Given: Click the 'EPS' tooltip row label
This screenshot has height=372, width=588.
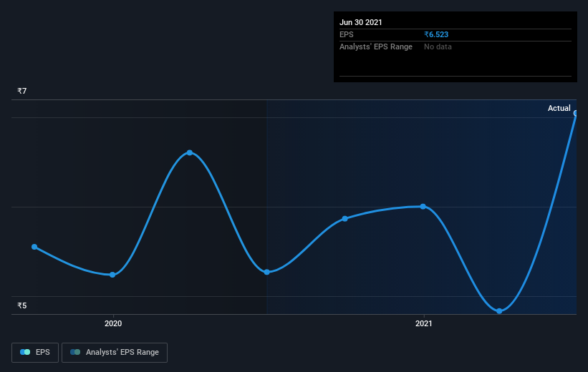Looking at the screenshot, I should click(x=347, y=34).
